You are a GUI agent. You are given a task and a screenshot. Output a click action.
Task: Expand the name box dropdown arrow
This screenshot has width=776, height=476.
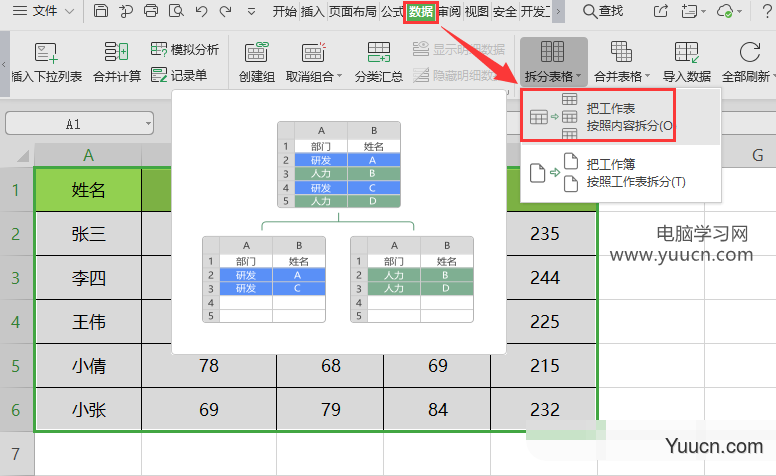tap(148, 124)
